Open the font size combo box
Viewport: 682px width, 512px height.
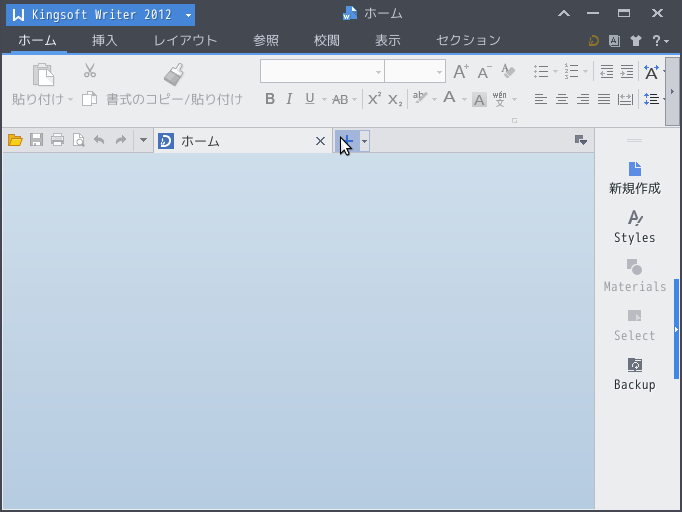click(x=415, y=71)
